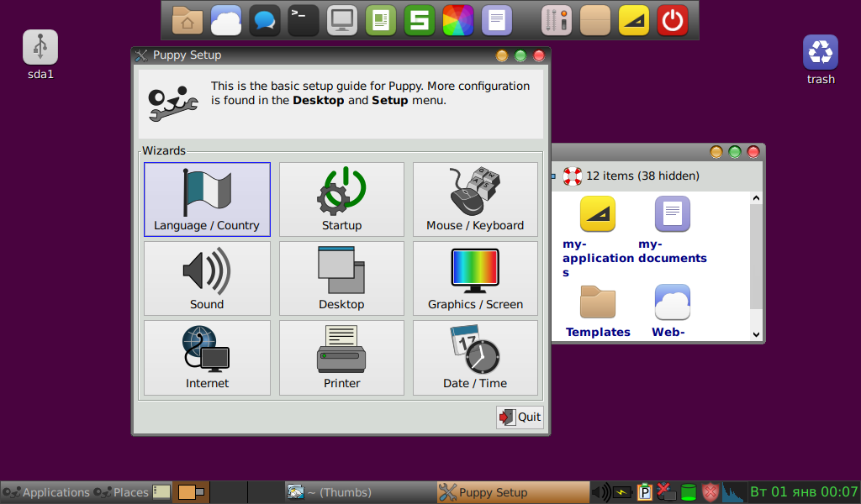Click the CPU load graph tray icon
Screen dimensions: 861x504
(x=732, y=492)
